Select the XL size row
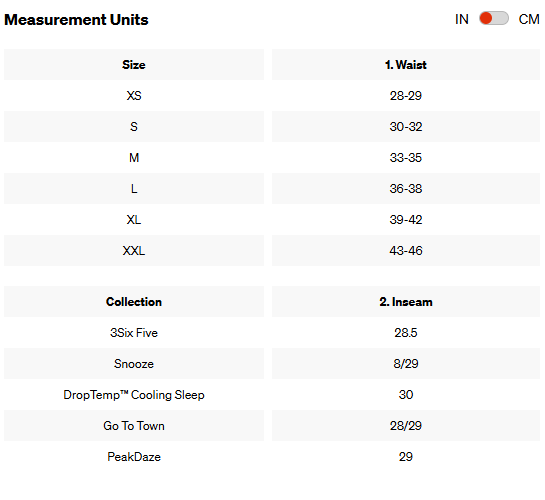 272,220
